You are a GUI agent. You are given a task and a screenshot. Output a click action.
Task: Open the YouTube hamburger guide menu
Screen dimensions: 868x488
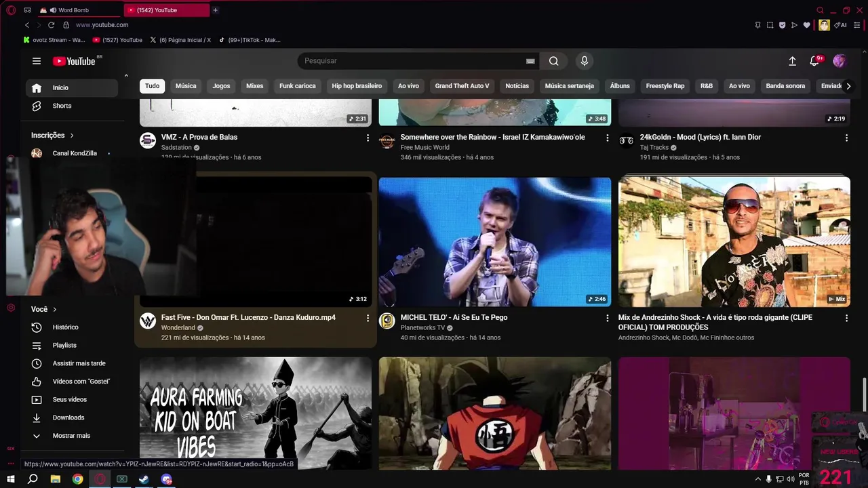(x=37, y=61)
